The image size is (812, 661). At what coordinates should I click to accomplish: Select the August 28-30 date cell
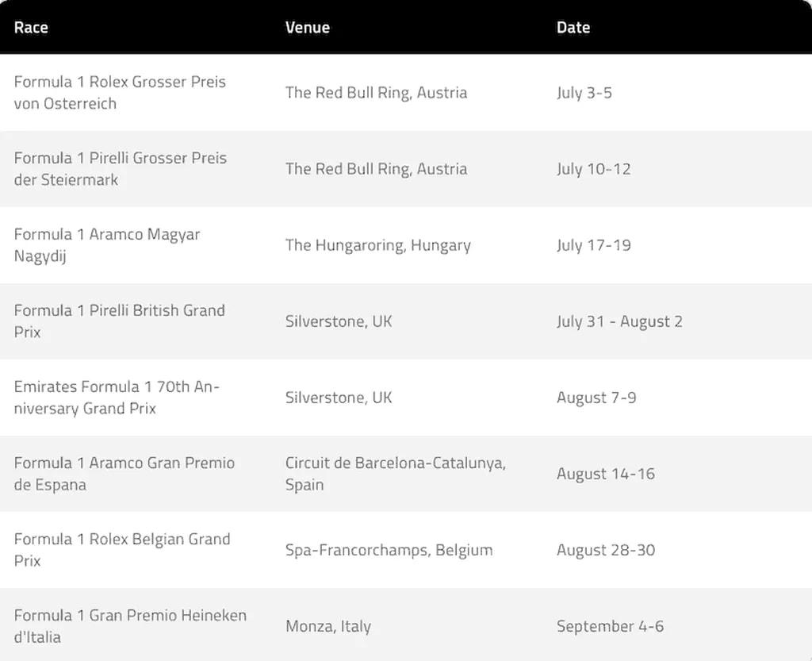[605, 550]
